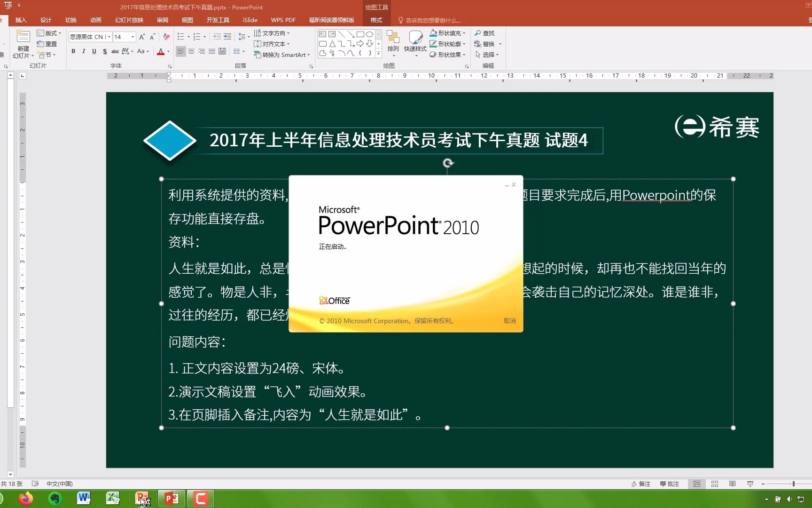Toggle italic formatting

coord(84,51)
